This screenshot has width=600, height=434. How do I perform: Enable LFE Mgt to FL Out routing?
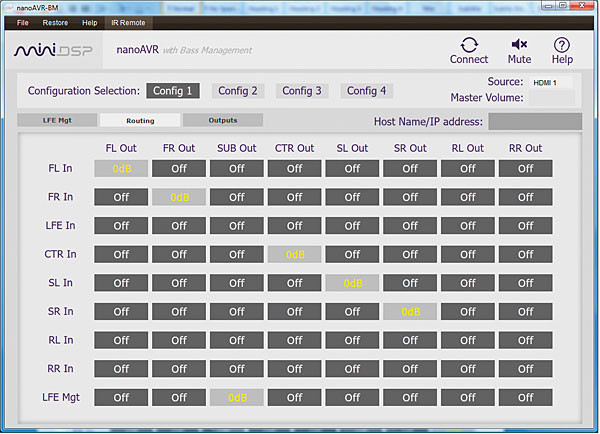[x=121, y=398]
